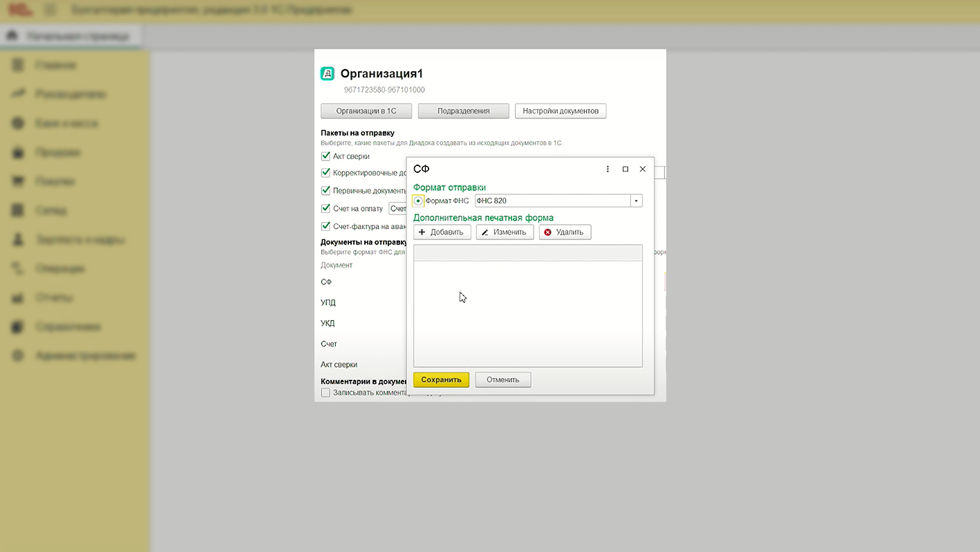Save settings with the yellow Сохранить button
The width and height of the screenshot is (980, 552).
[441, 380]
